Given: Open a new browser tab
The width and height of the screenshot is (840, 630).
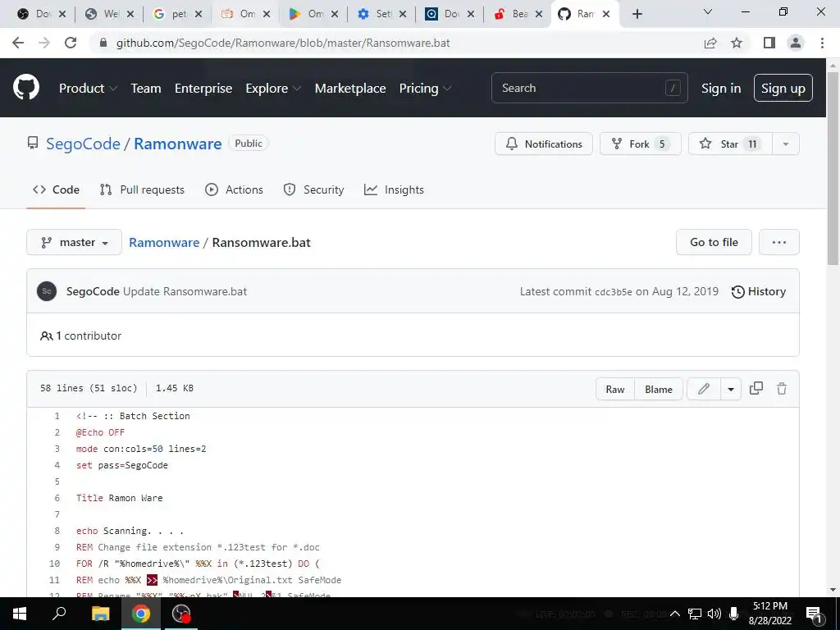Looking at the screenshot, I should (637, 14).
